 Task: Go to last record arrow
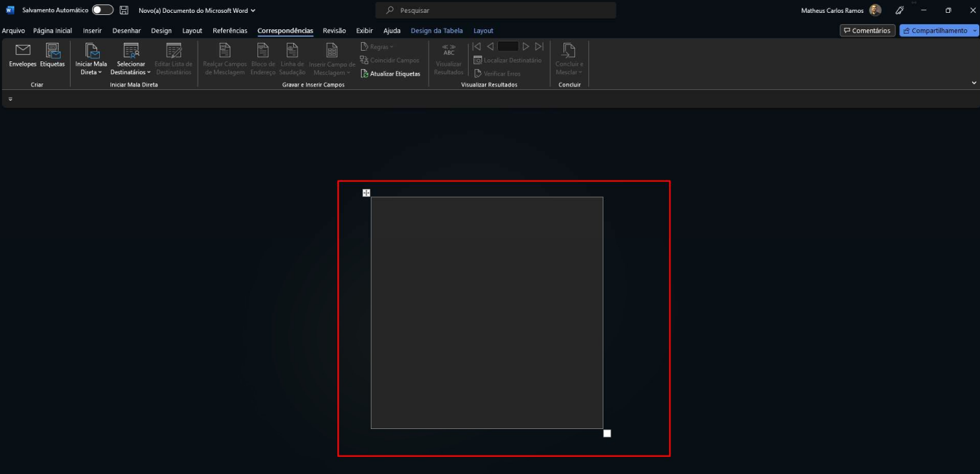[539, 46]
